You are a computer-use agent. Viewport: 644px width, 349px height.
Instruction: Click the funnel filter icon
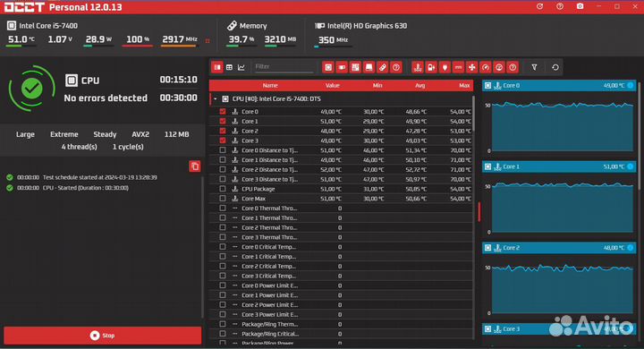click(x=534, y=67)
